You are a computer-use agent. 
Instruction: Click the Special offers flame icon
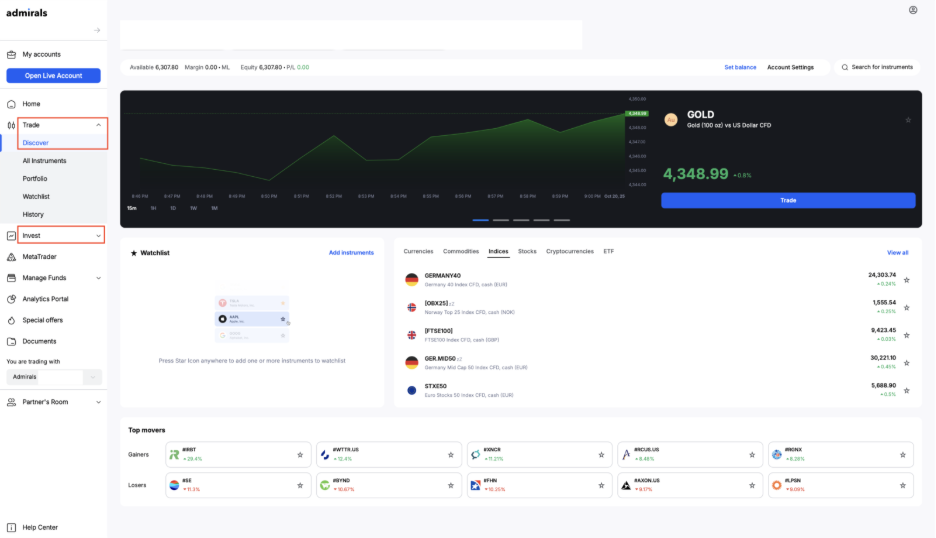pyautogui.click(x=11, y=321)
